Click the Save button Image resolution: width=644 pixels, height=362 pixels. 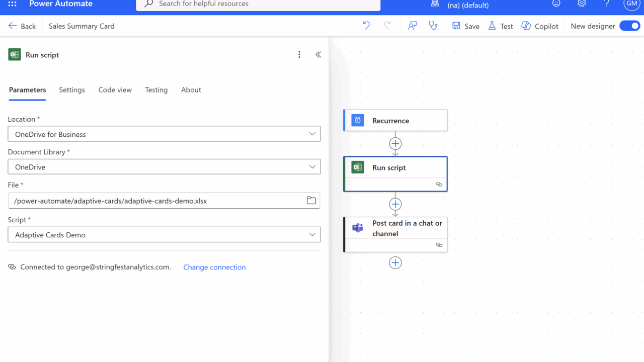pyautogui.click(x=466, y=26)
